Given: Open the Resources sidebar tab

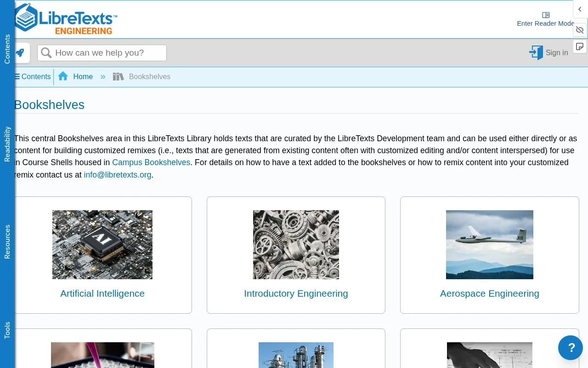Looking at the screenshot, I should pos(7,241).
